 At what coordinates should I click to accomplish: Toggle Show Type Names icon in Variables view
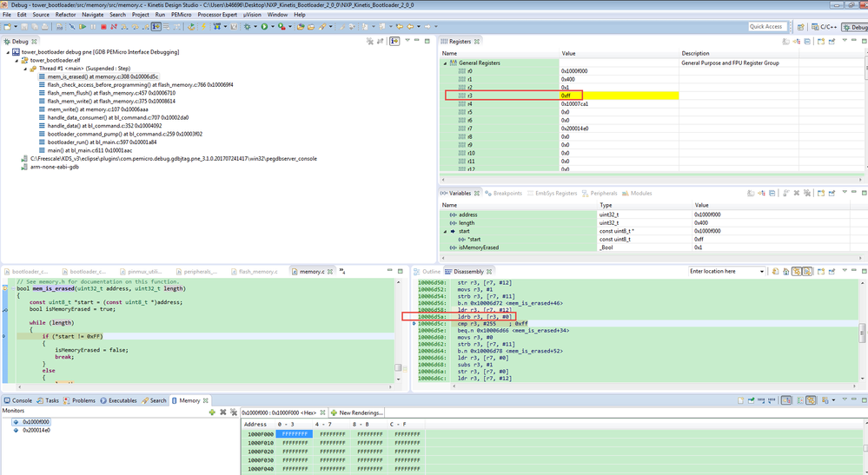point(751,193)
